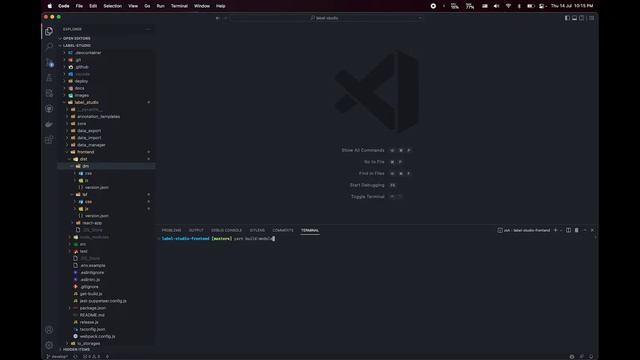Screen dimensions: 640x360
Task: Click the volume icon in menu bar
Action: click(x=496, y=6)
